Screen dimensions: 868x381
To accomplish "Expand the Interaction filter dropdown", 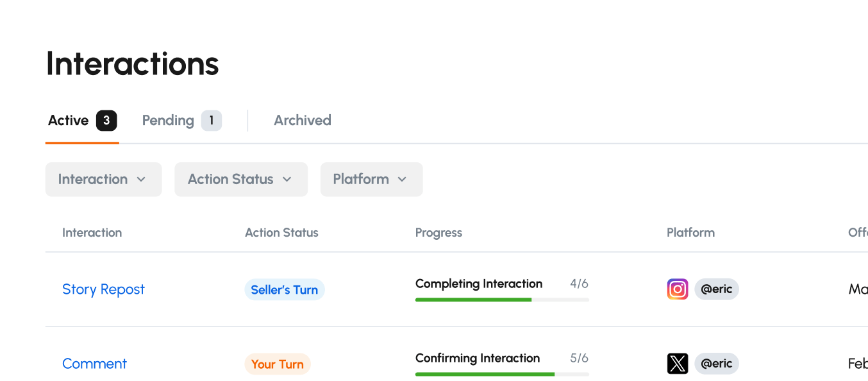I will 103,180.
